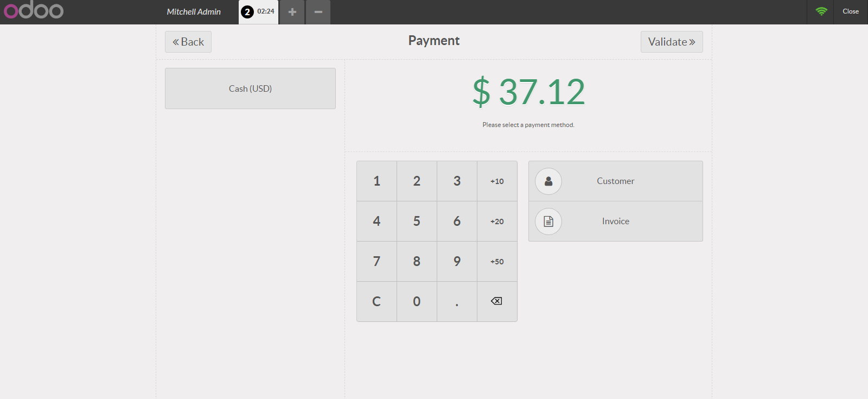Choose Cash (USD) payment method

pyautogui.click(x=250, y=88)
